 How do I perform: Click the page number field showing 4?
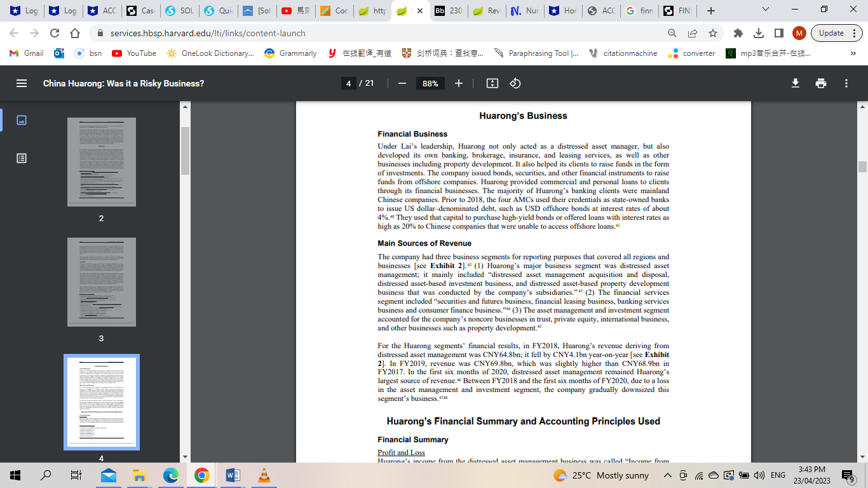tap(348, 83)
